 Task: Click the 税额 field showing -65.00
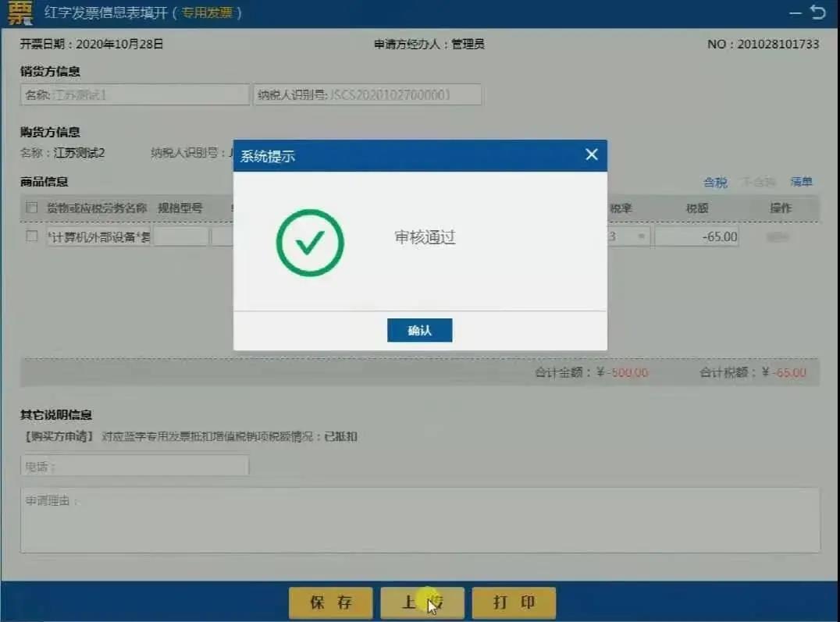pos(695,236)
